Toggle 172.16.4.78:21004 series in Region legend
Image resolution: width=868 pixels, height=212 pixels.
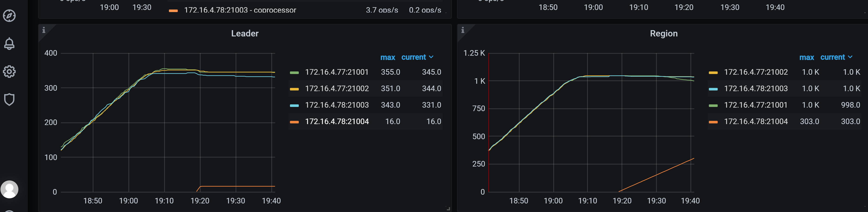(756, 122)
